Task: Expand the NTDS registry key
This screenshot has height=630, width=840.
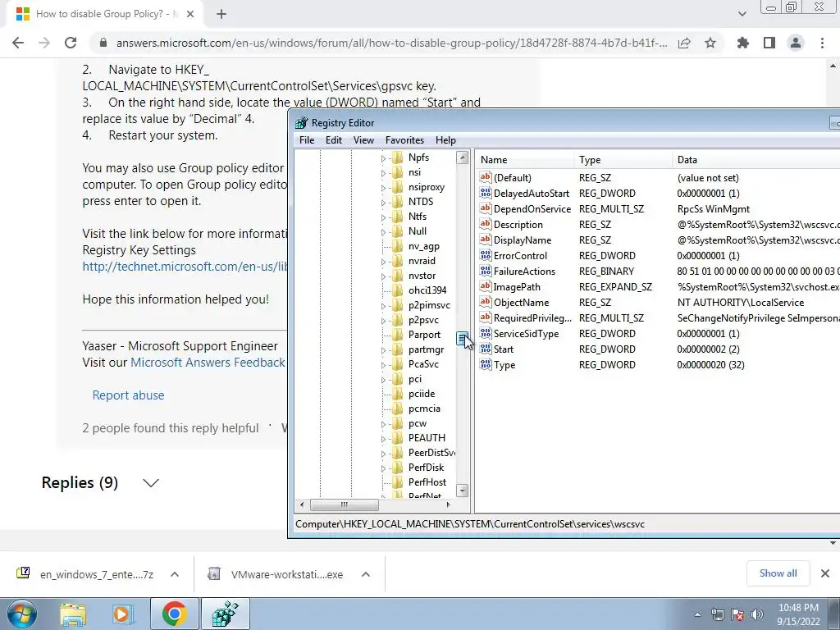Action: pyautogui.click(x=383, y=203)
